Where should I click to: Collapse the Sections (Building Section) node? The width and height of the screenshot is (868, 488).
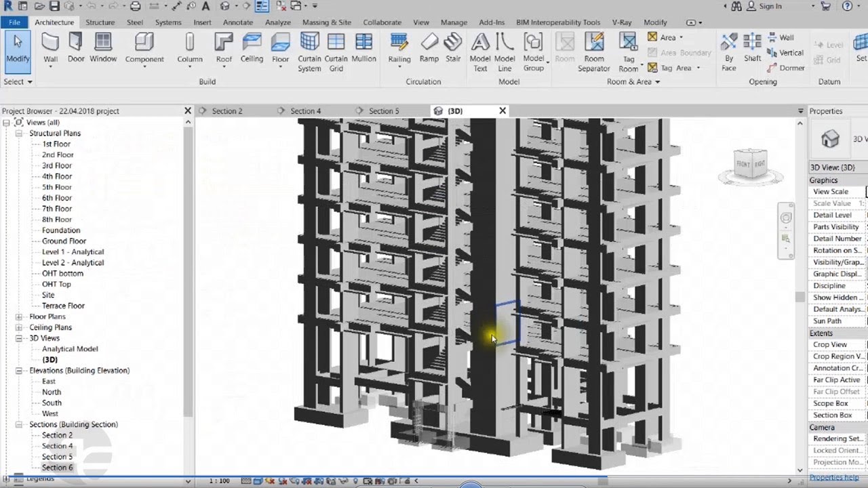pyautogui.click(x=19, y=424)
